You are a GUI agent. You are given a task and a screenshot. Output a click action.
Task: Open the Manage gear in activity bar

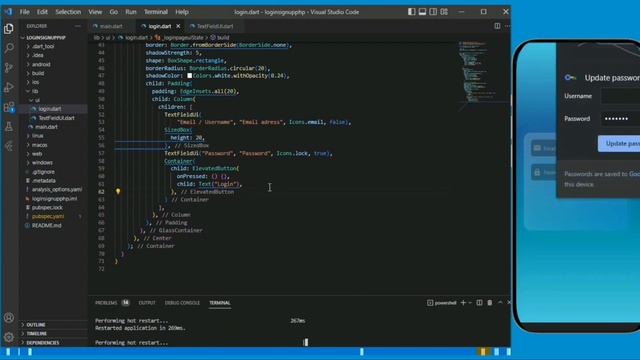coord(9,337)
